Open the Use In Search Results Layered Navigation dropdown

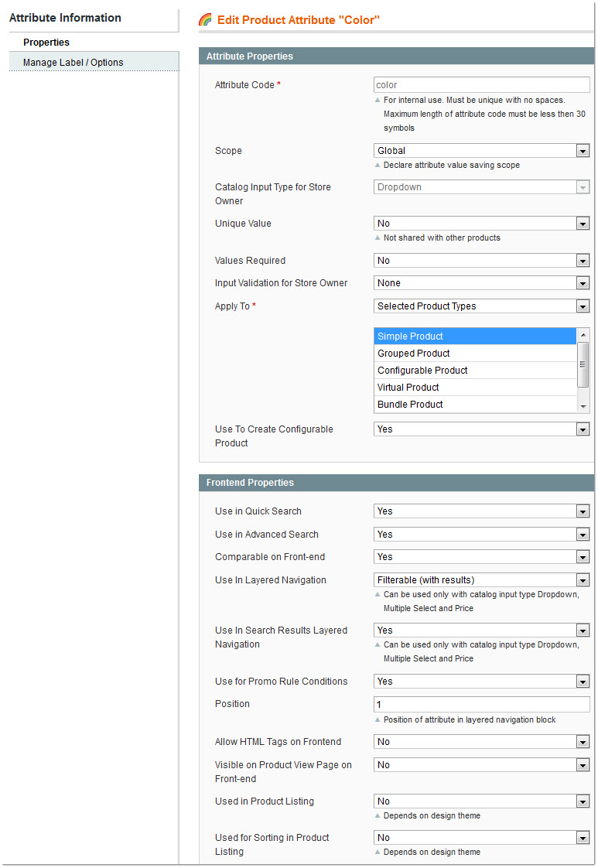[481, 630]
